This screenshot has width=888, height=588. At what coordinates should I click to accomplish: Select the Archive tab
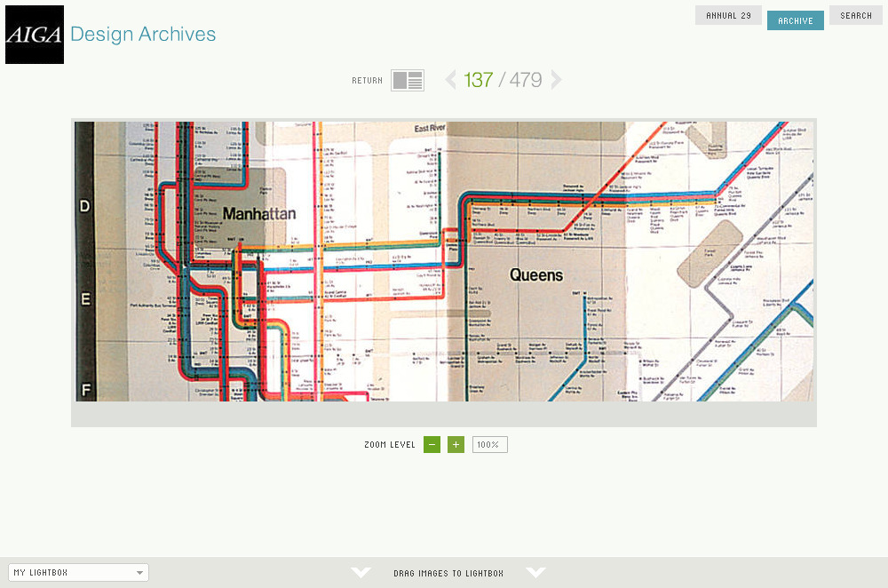click(x=795, y=20)
